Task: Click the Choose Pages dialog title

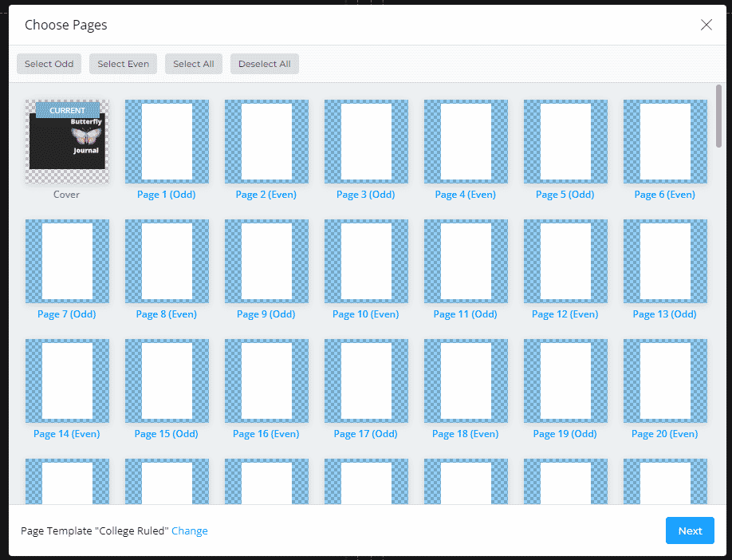Action: click(66, 25)
